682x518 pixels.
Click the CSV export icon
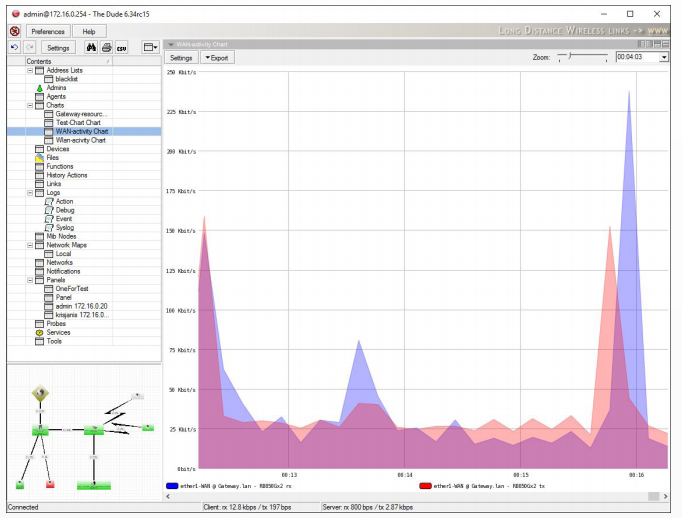121,47
